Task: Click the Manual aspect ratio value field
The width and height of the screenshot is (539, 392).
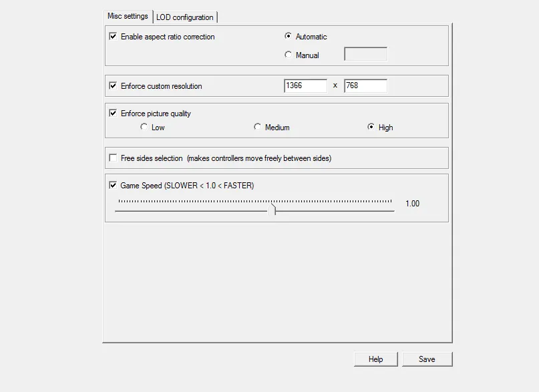Action: [x=365, y=54]
